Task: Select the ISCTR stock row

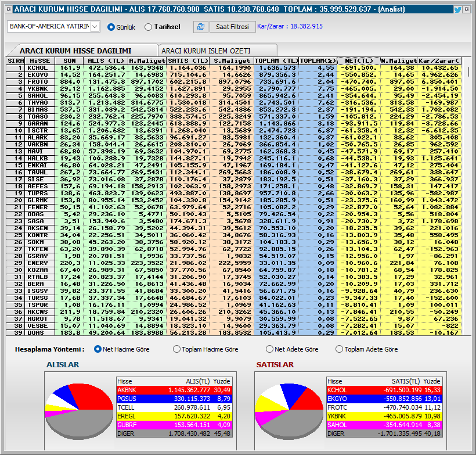Action: (234, 131)
